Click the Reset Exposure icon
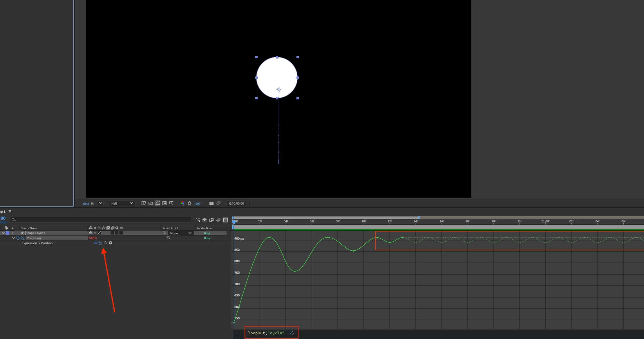The width and height of the screenshot is (644, 339). pos(189,203)
